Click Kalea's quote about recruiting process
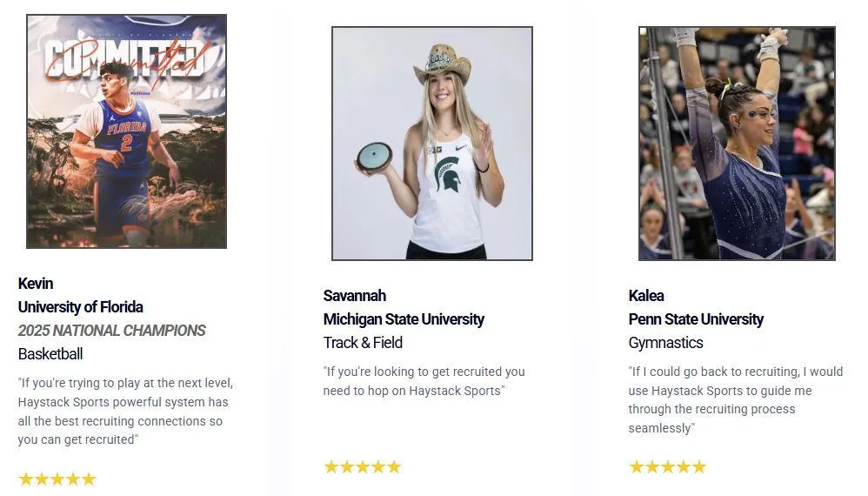 pos(735,399)
